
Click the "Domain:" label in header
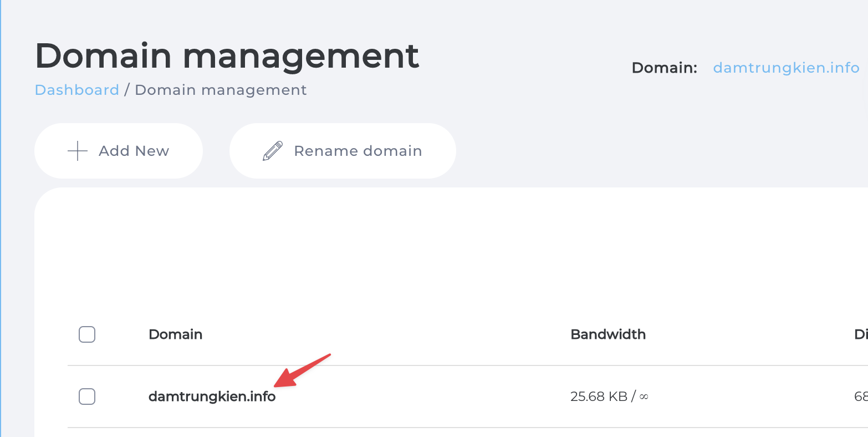coord(665,68)
